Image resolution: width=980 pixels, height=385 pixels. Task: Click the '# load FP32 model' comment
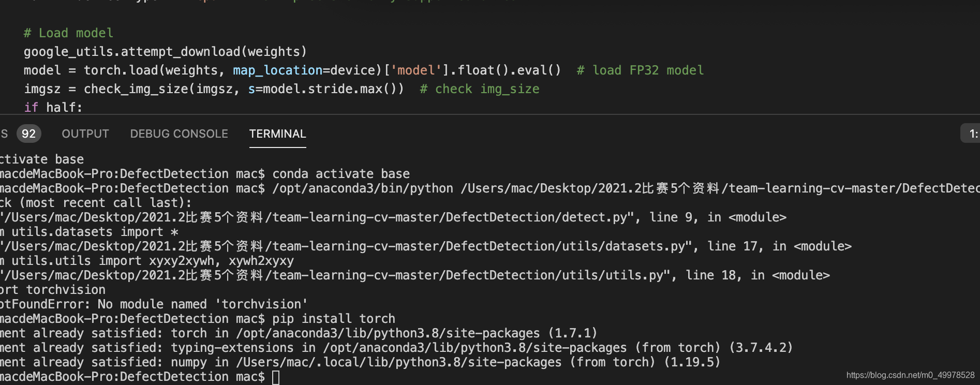coord(640,70)
